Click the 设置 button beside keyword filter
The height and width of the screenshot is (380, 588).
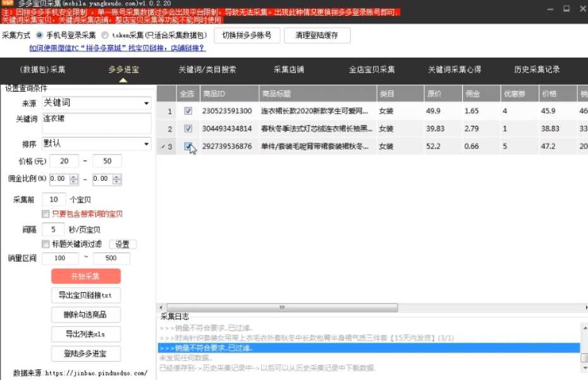[x=123, y=244]
